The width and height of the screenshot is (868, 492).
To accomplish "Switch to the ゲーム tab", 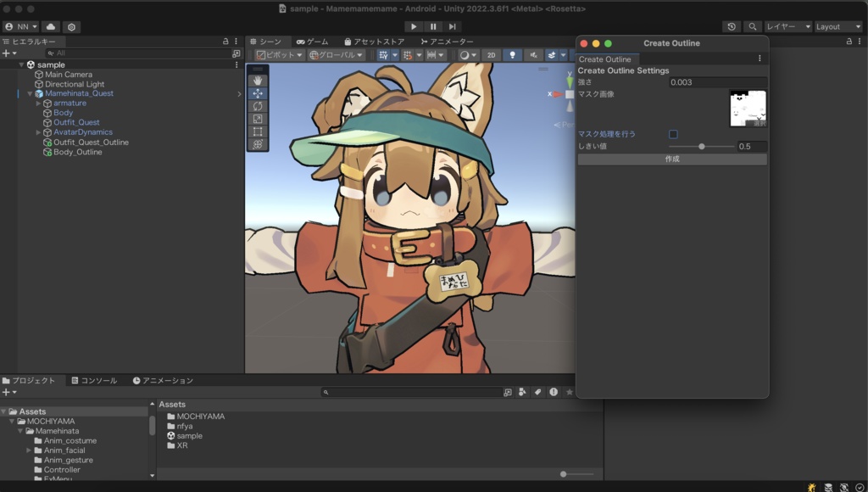I will click(312, 42).
